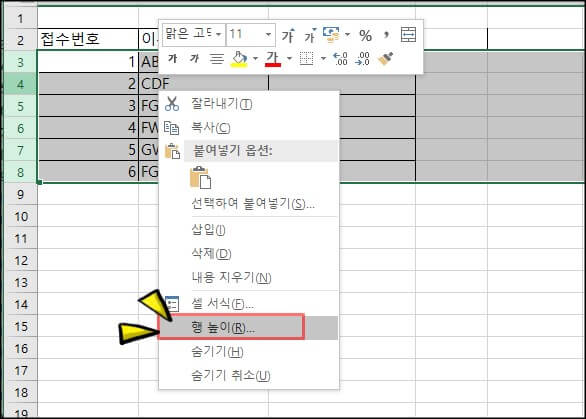Apply the yellow fill color bucket

240,59
